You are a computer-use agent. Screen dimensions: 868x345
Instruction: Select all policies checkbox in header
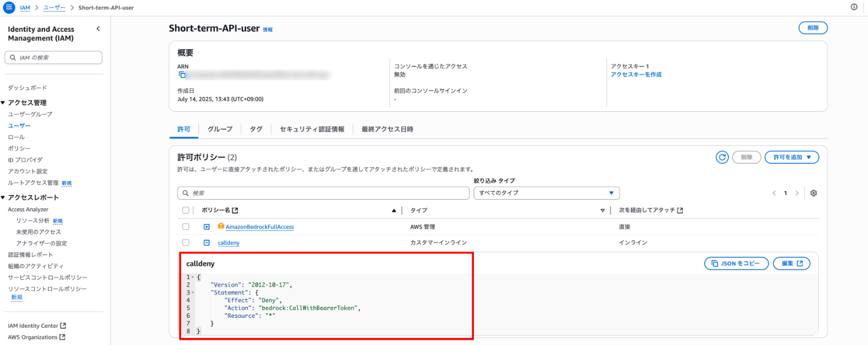(x=186, y=210)
